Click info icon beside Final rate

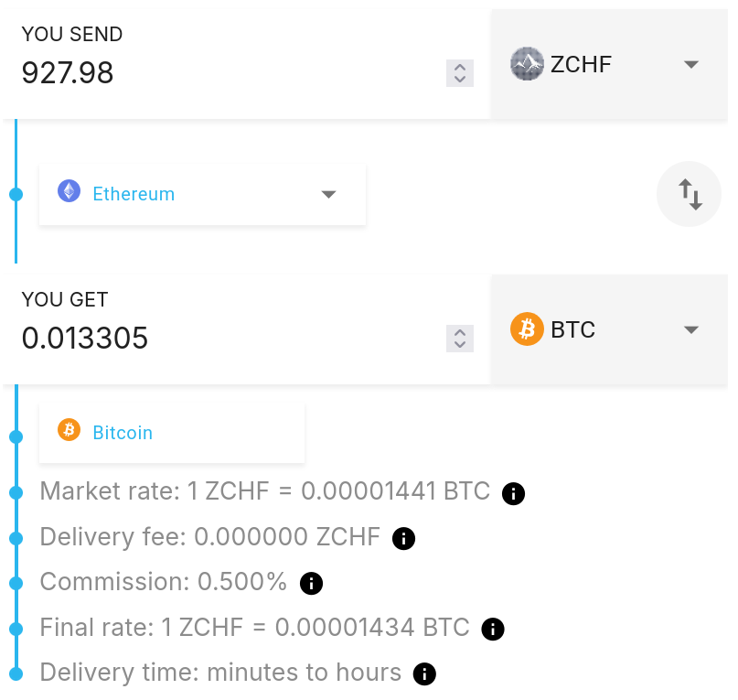click(493, 629)
